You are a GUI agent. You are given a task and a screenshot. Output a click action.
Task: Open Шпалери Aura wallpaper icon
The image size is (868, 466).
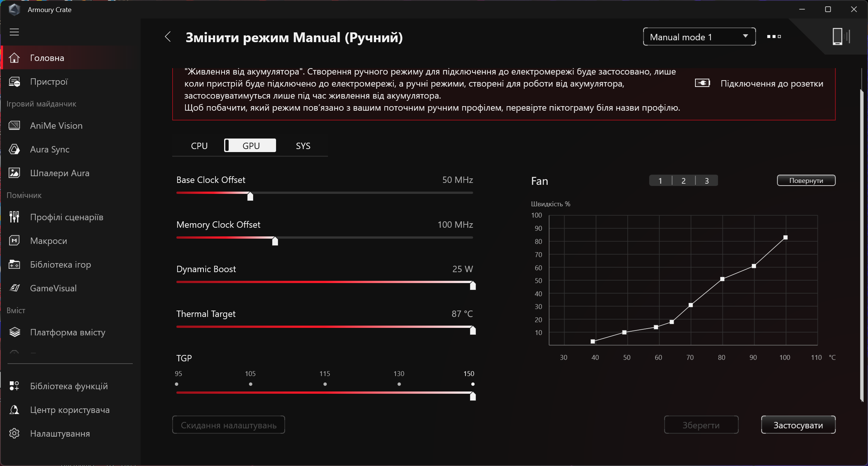pyautogui.click(x=14, y=173)
